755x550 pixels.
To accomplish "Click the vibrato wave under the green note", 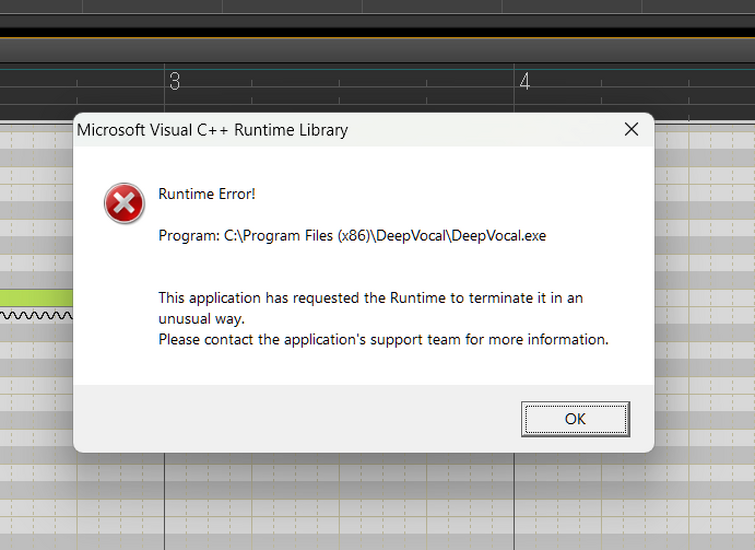I will (x=36, y=315).
